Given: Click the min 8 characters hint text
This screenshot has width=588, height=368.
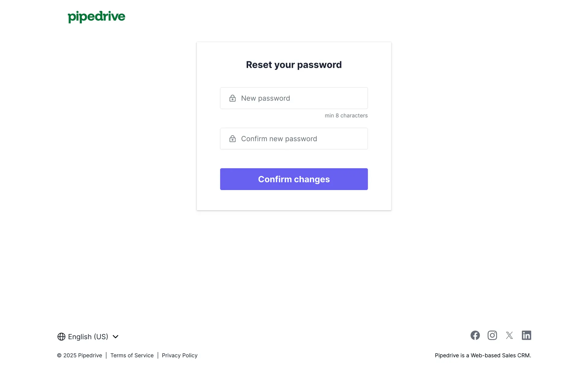Looking at the screenshot, I should [x=346, y=116].
